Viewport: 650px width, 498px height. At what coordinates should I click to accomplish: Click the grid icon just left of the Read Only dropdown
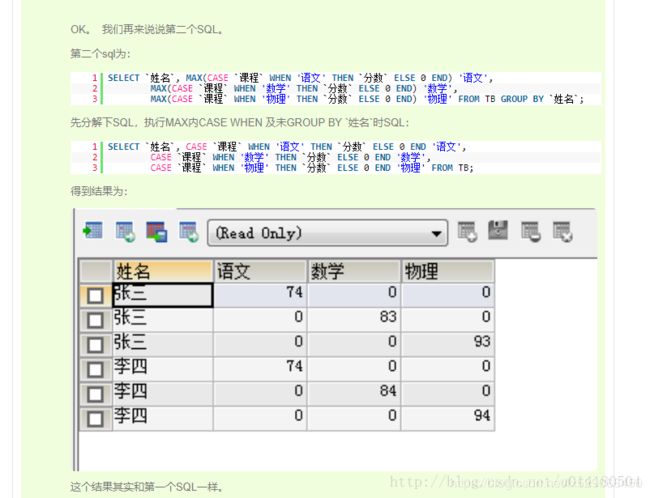[x=189, y=231]
